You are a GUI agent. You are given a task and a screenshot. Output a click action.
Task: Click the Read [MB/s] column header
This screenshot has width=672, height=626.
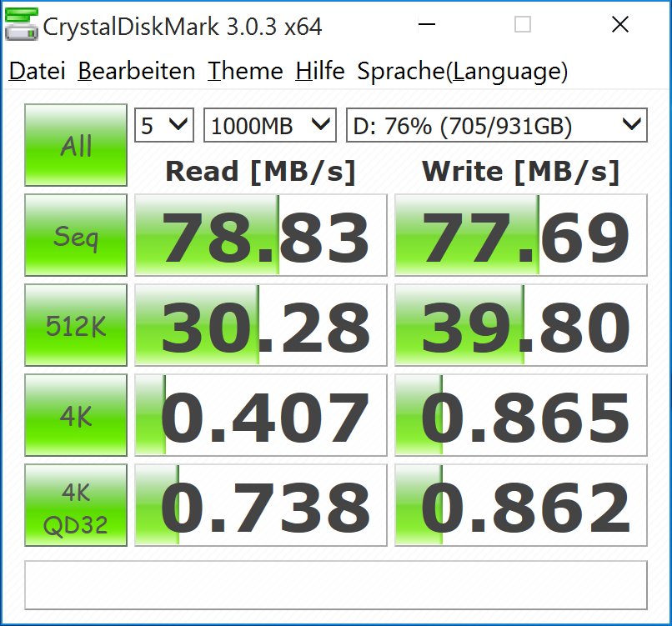click(x=261, y=171)
